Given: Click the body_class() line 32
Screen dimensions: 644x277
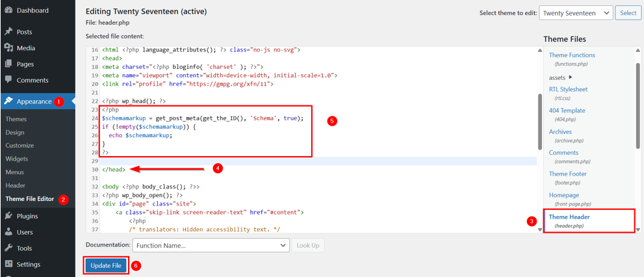Looking at the screenshot, I should (151, 186).
